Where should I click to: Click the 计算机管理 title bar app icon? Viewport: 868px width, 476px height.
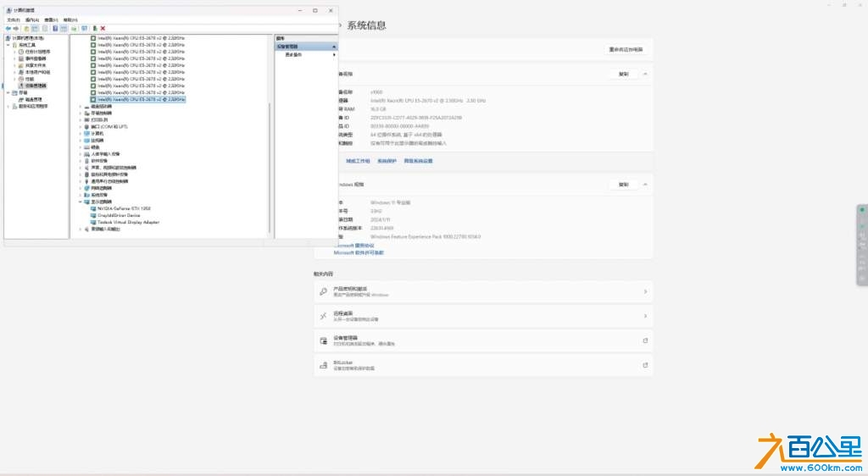point(8,10)
